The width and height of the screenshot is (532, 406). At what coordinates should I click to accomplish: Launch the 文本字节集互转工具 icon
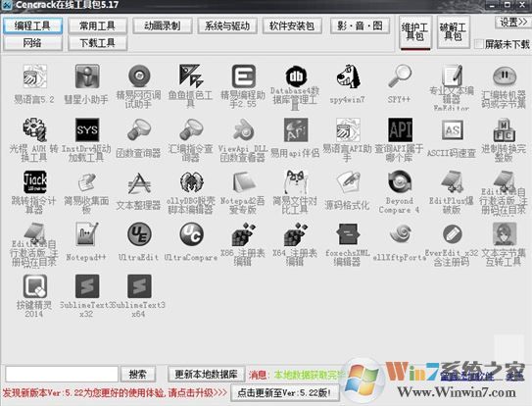click(x=505, y=234)
